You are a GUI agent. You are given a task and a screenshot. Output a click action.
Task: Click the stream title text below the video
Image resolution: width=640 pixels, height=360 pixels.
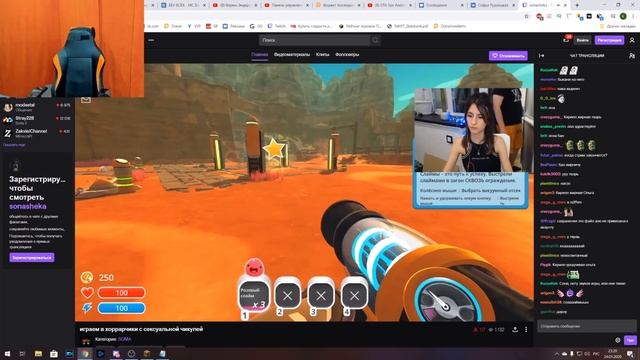tap(141, 329)
